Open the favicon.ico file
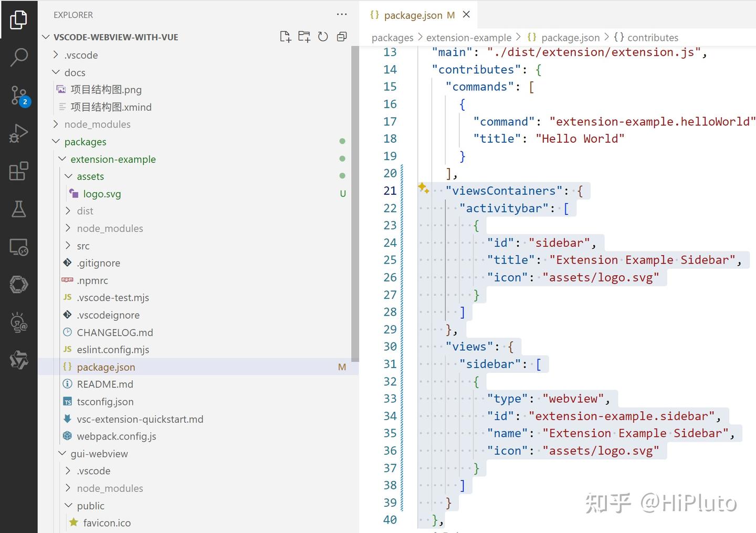This screenshot has height=533, width=756. tap(107, 522)
